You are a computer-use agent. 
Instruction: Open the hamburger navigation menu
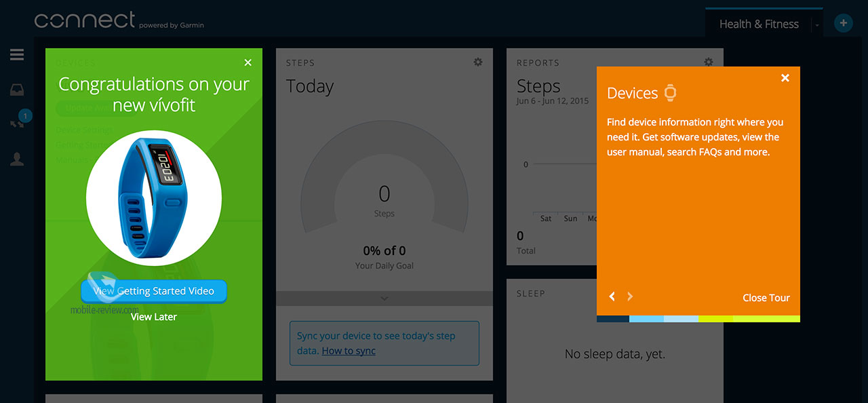17,55
